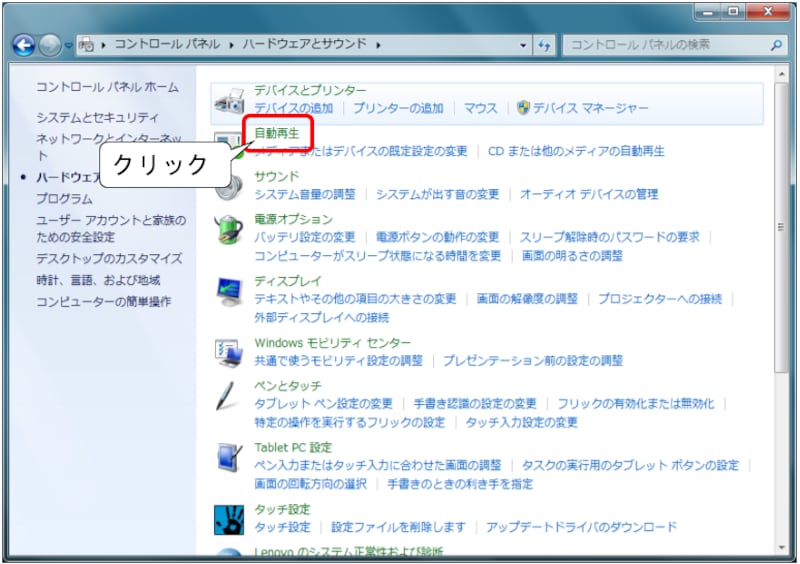Click the search magnifier icon
The height and width of the screenshot is (564, 800).
pos(776,45)
